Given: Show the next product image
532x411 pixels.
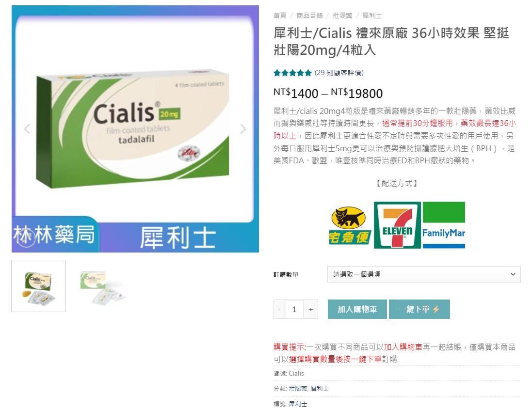Looking at the screenshot, I should [243, 129].
